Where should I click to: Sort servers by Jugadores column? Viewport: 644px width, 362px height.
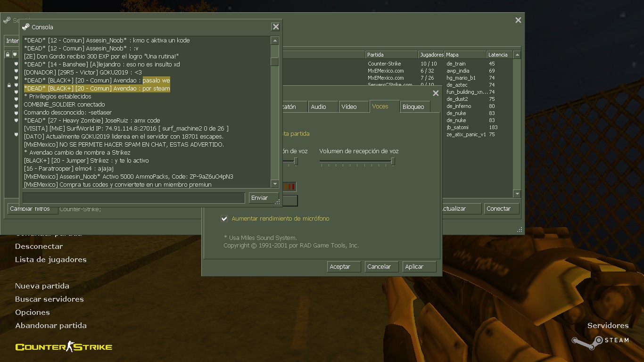click(431, 55)
